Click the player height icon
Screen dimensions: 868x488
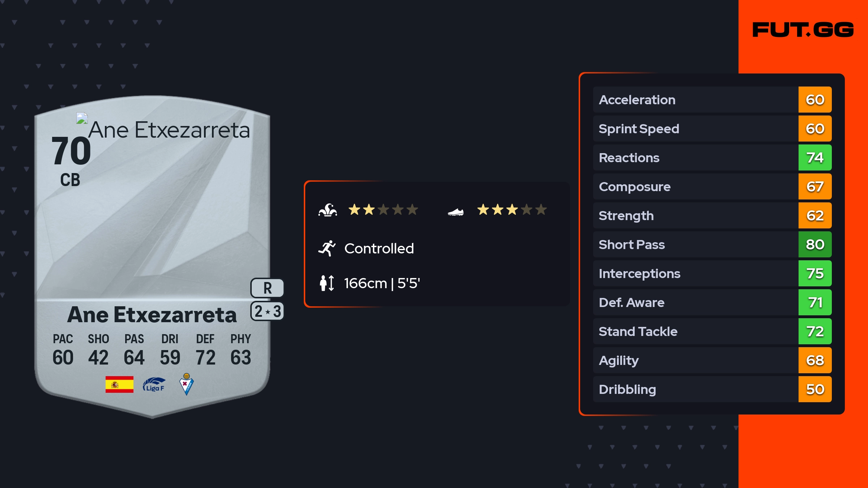327,283
